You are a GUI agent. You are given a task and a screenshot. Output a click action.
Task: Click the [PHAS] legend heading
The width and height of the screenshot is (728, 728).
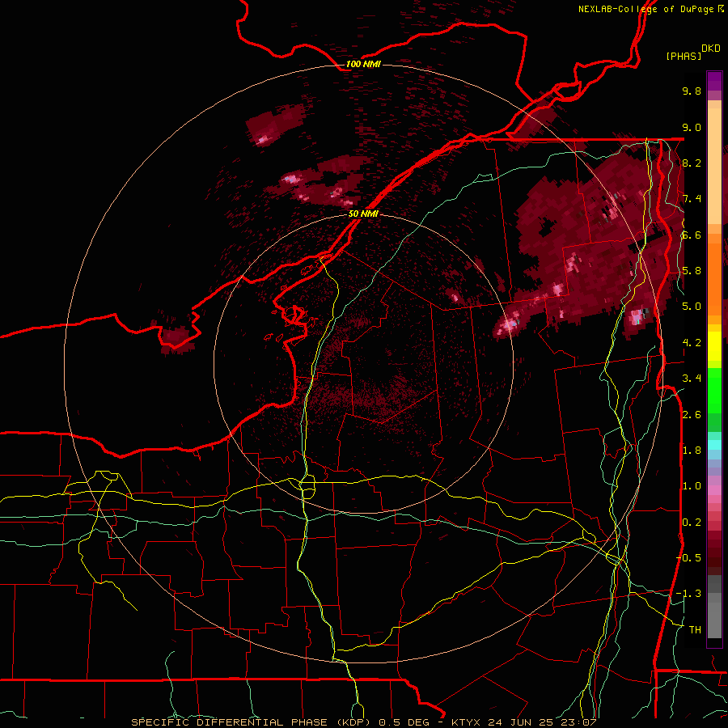pos(684,56)
